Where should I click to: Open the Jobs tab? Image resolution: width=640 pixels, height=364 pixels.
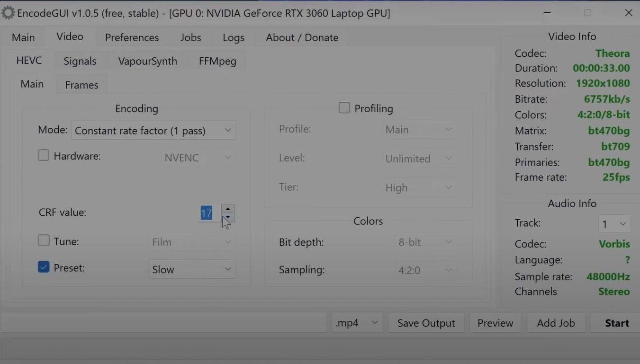click(190, 37)
